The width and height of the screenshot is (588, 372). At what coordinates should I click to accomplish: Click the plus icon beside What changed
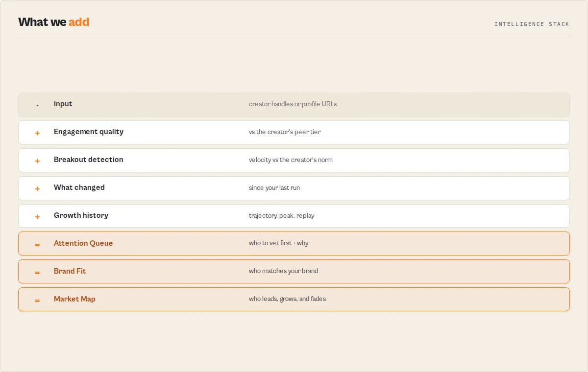click(37, 189)
